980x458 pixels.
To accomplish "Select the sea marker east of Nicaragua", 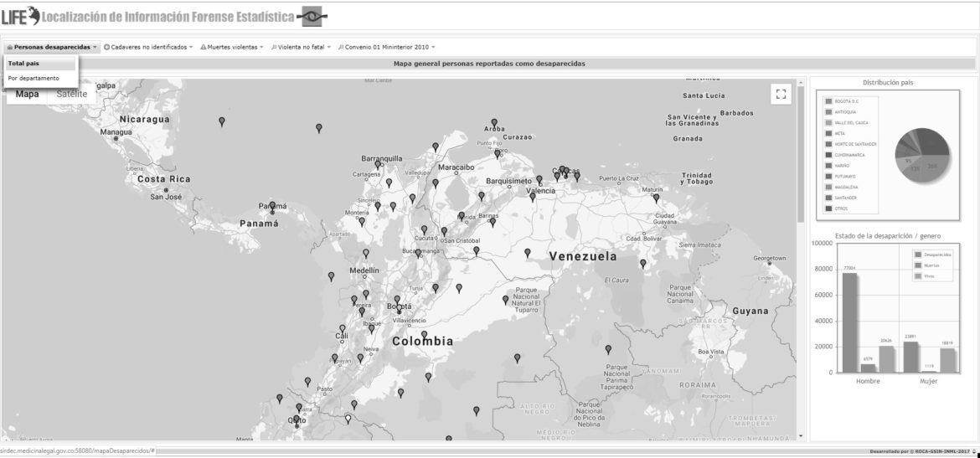I will click(x=221, y=121).
